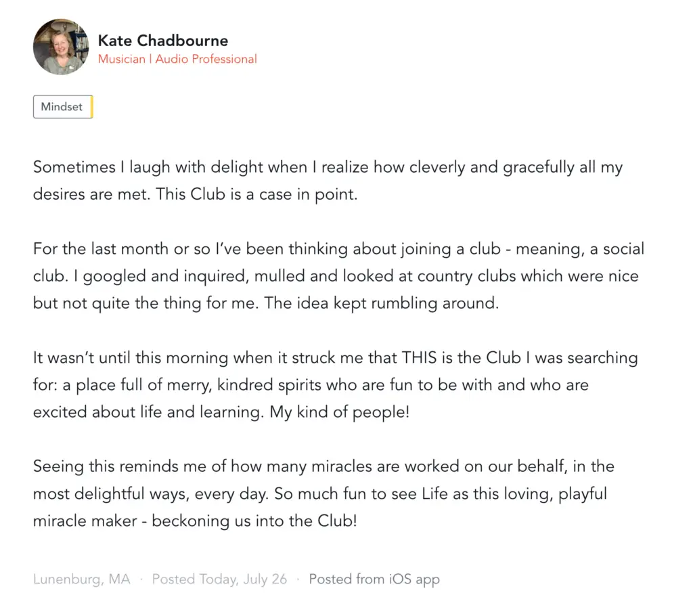The width and height of the screenshot is (693, 616).
Task: Click the line starting 'most delightful ways'
Action: (x=320, y=494)
